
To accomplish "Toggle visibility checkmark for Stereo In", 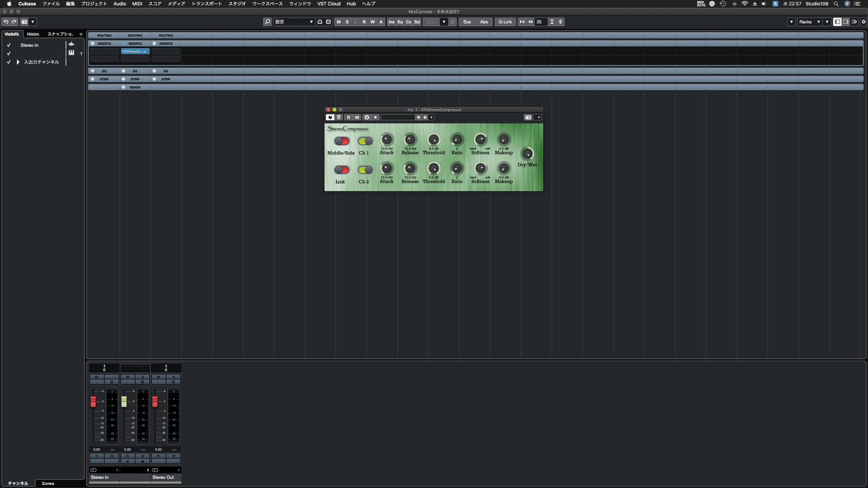I will click(x=9, y=45).
